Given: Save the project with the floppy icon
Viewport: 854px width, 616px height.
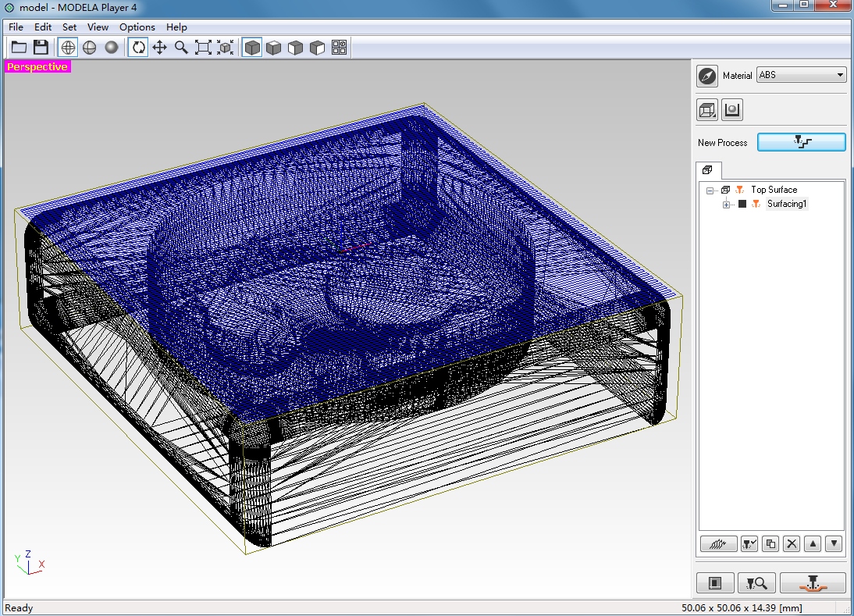Looking at the screenshot, I should (41, 48).
